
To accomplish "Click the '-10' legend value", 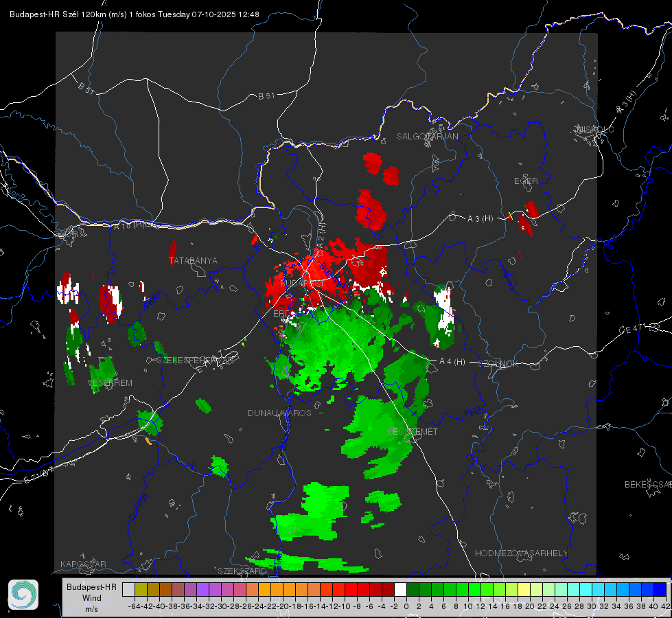I will tap(345, 606).
